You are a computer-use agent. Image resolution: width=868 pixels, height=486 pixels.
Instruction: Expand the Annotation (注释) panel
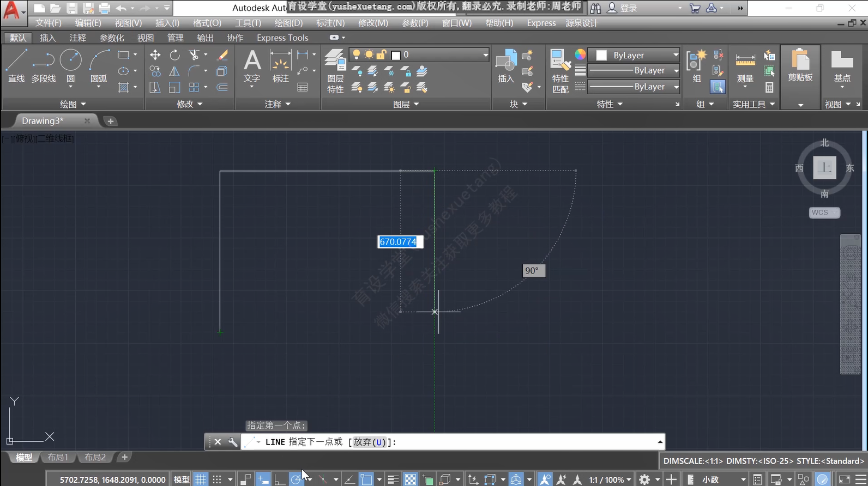[x=278, y=104]
